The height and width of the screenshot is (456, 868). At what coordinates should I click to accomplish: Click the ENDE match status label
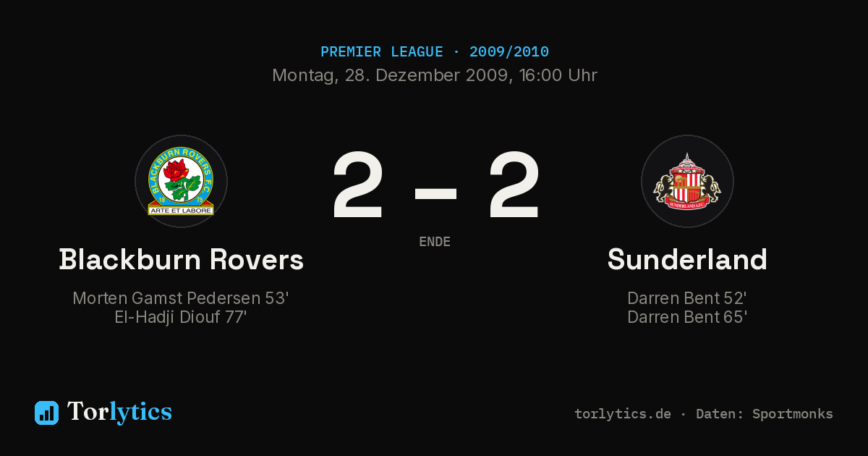[435, 242]
